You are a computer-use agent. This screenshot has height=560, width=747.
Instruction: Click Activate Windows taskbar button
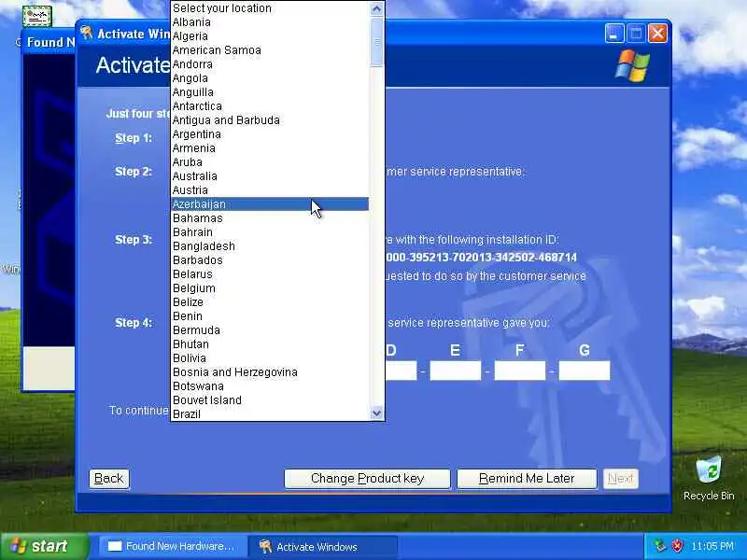322,547
